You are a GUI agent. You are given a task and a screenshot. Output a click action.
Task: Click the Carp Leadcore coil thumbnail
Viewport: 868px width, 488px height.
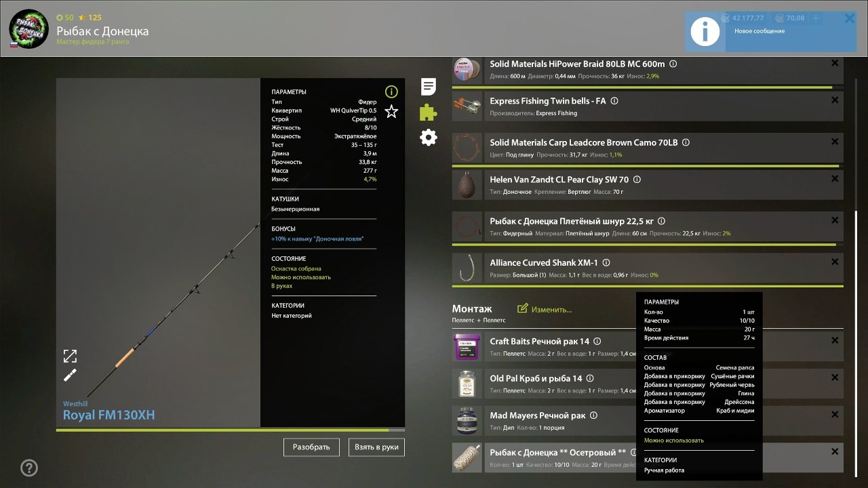467,148
